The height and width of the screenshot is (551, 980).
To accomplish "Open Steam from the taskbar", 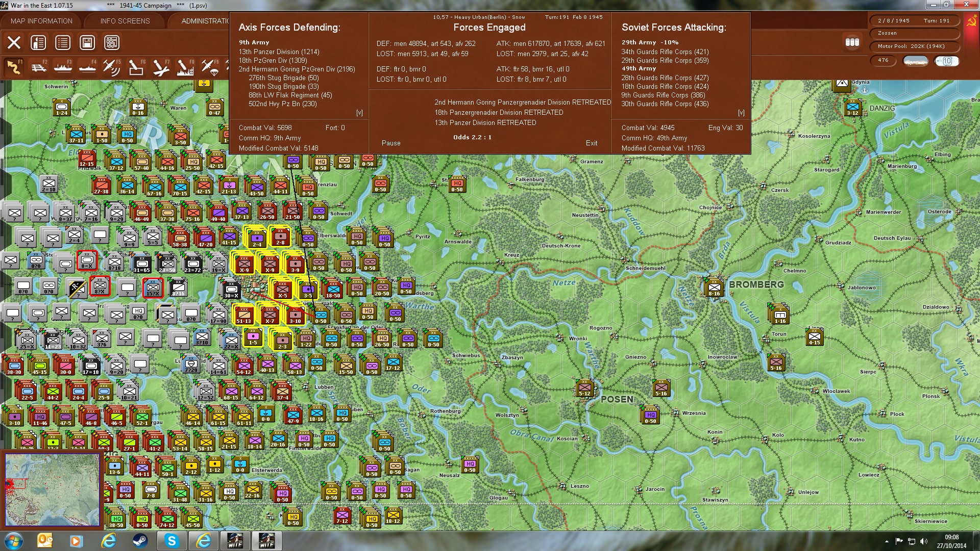I will click(140, 541).
